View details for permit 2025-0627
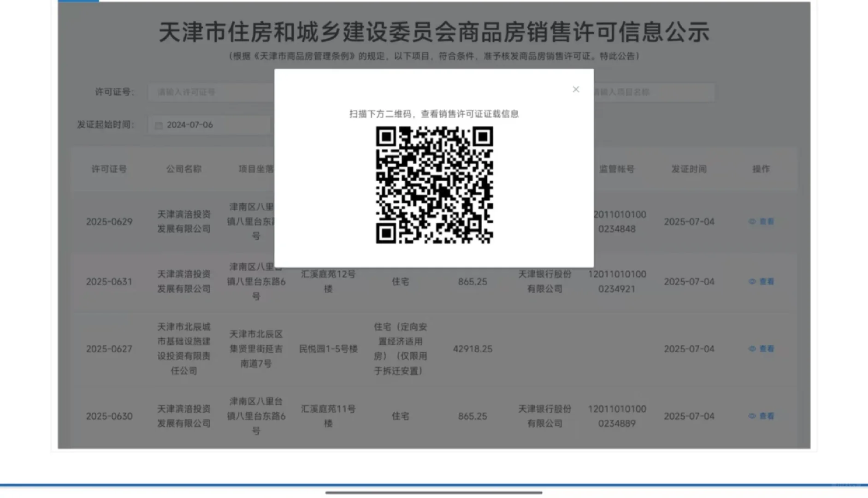This screenshot has width=868, height=498. coord(762,349)
